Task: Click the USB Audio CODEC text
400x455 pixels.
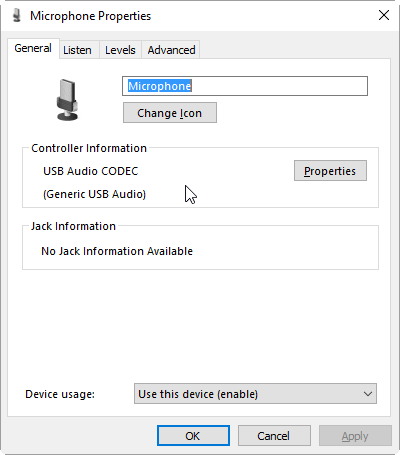Action: click(x=90, y=171)
